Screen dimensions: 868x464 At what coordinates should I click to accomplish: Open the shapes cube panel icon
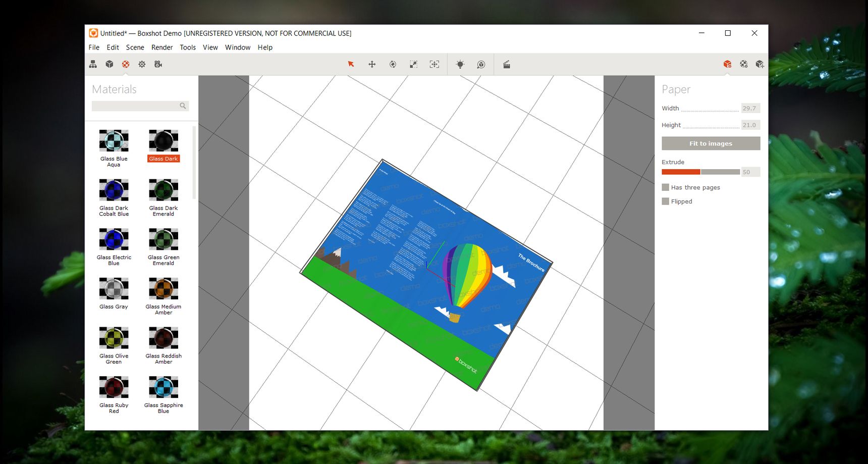tap(110, 64)
